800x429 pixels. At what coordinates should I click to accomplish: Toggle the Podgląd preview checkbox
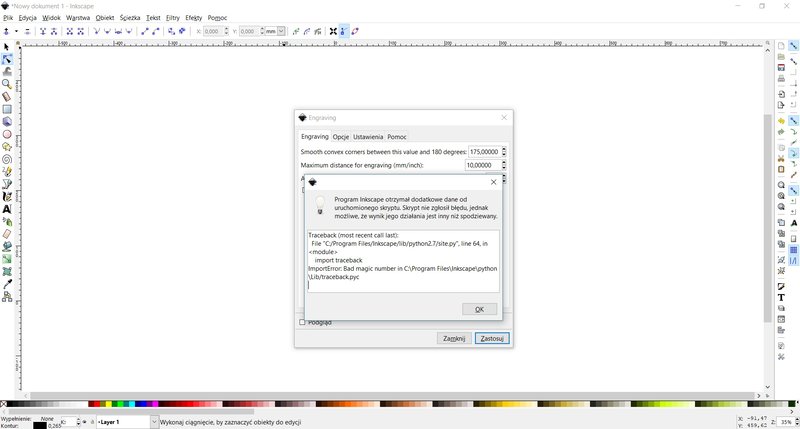(302, 322)
